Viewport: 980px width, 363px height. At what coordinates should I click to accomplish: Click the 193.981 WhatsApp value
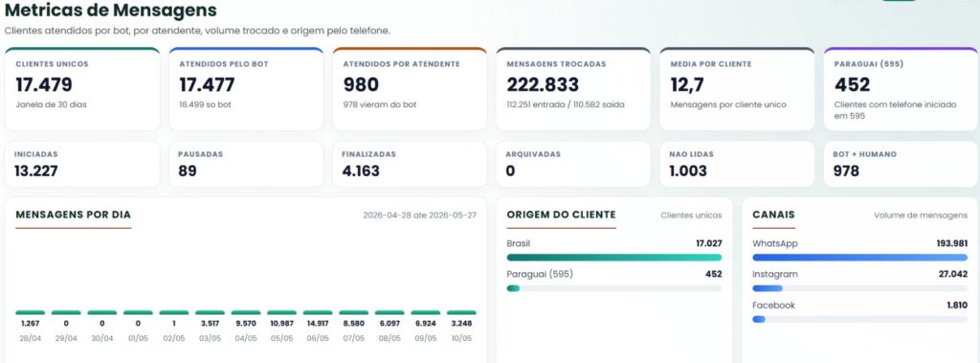951,243
